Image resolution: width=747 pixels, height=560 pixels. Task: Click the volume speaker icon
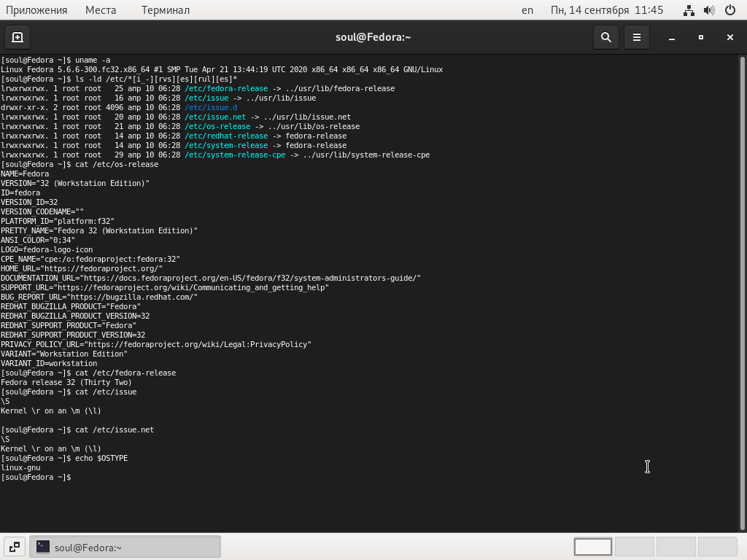click(709, 10)
